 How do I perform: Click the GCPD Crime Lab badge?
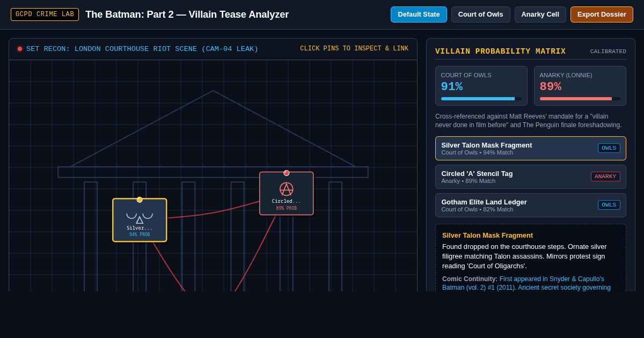point(45,14)
